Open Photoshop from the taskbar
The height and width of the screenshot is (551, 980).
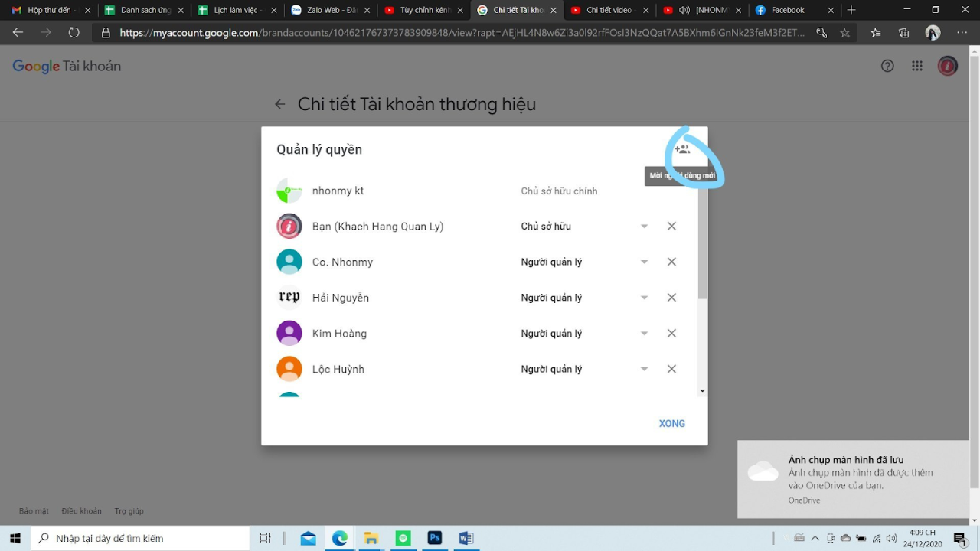[x=435, y=538]
